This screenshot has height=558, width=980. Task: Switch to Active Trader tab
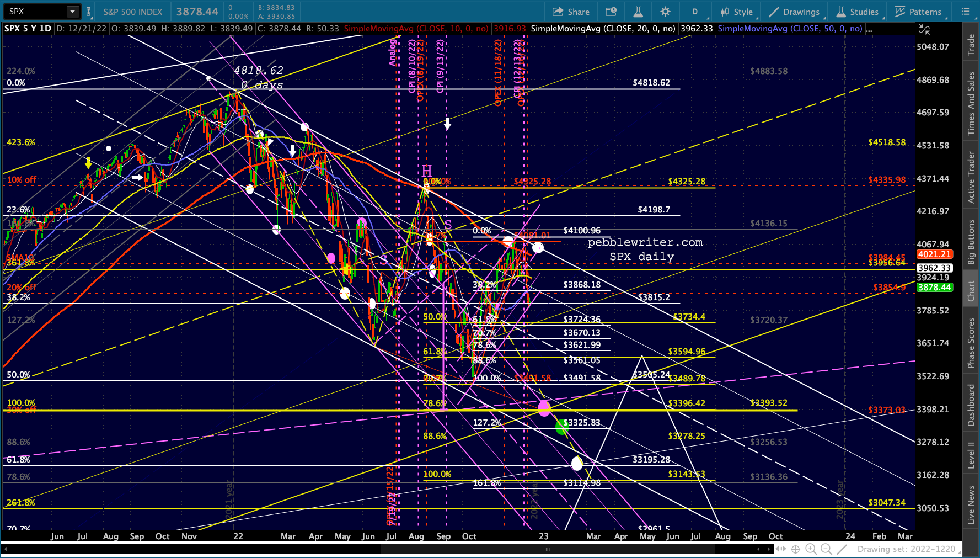971,177
